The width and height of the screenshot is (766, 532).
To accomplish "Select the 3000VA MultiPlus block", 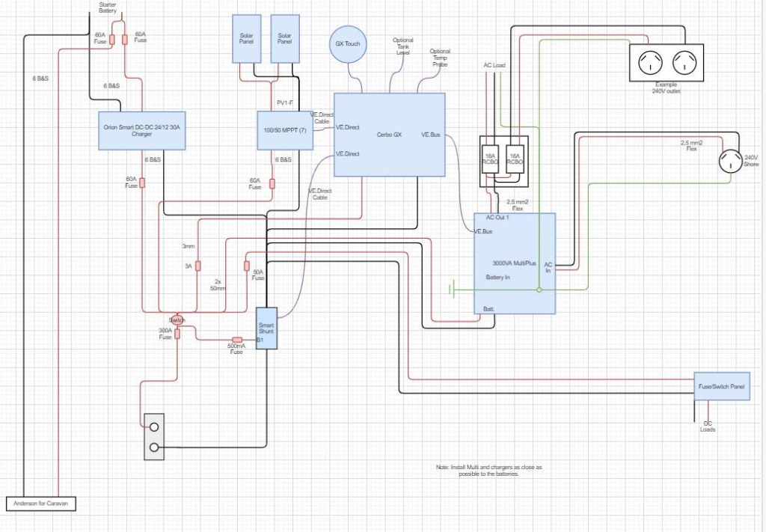I will point(515,263).
